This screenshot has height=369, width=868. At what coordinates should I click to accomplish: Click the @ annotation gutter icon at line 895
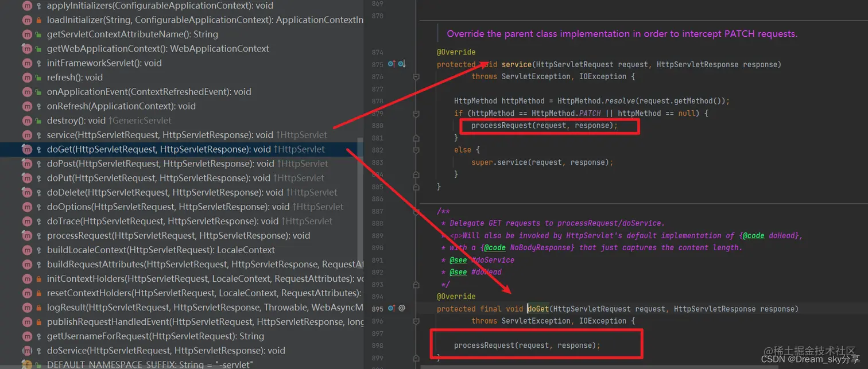click(402, 308)
